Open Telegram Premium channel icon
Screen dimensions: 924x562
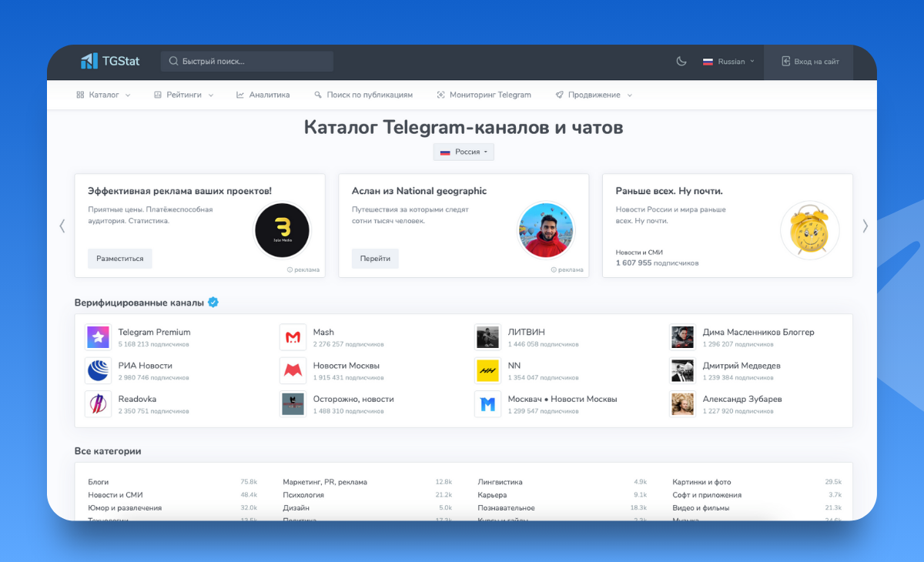99,337
